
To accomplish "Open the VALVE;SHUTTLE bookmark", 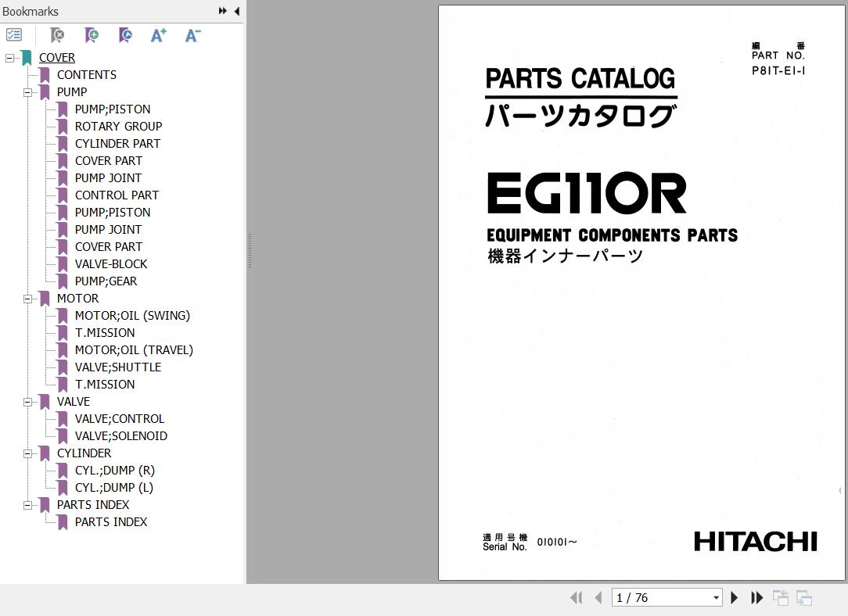I will (x=118, y=367).
